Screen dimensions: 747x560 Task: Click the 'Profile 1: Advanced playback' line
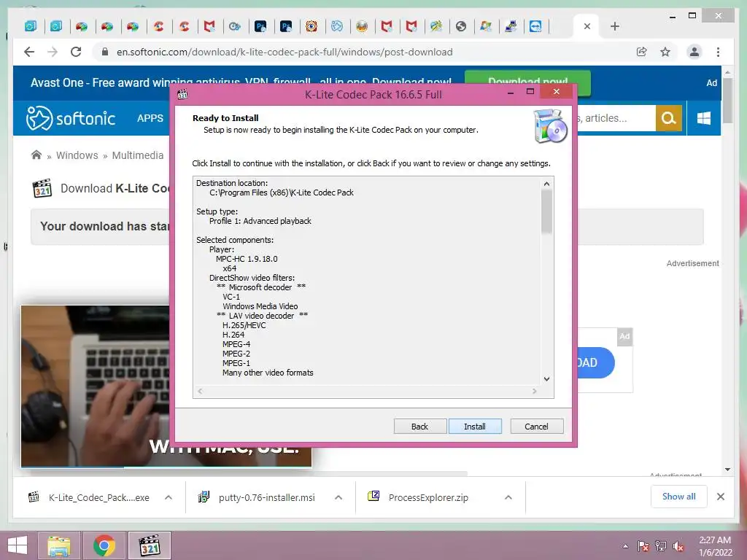(260, 221)
